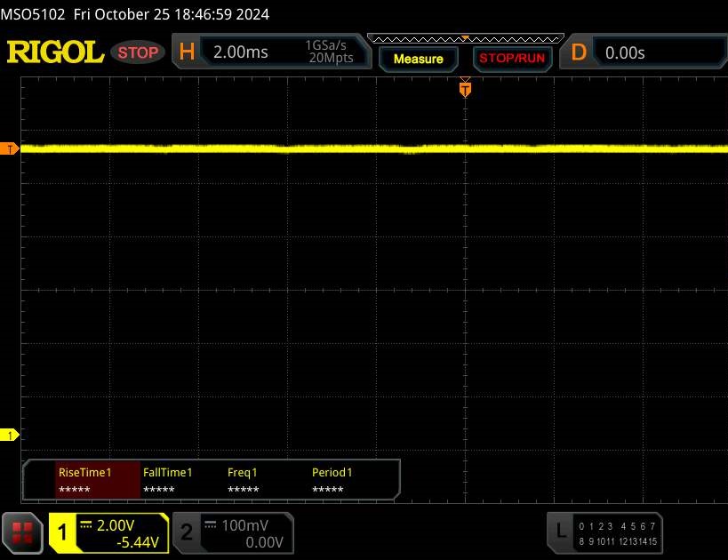Click the orange trigger position T marker
The image size is (728, 560).
pos(465,89)
